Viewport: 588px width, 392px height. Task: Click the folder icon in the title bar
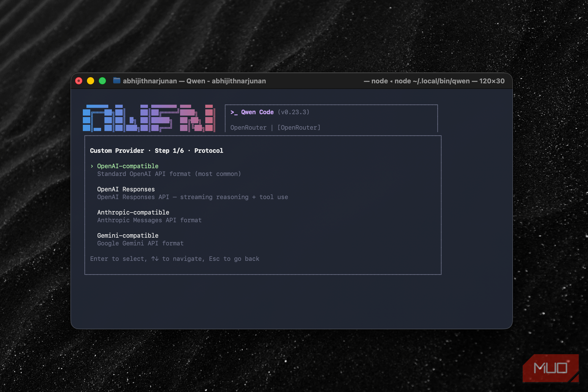click(117, 81)
